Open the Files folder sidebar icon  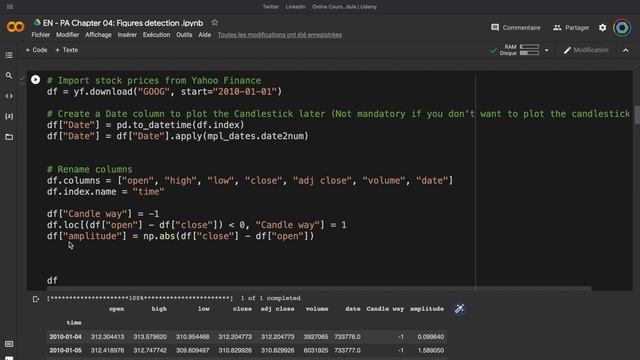coord(9,137)
